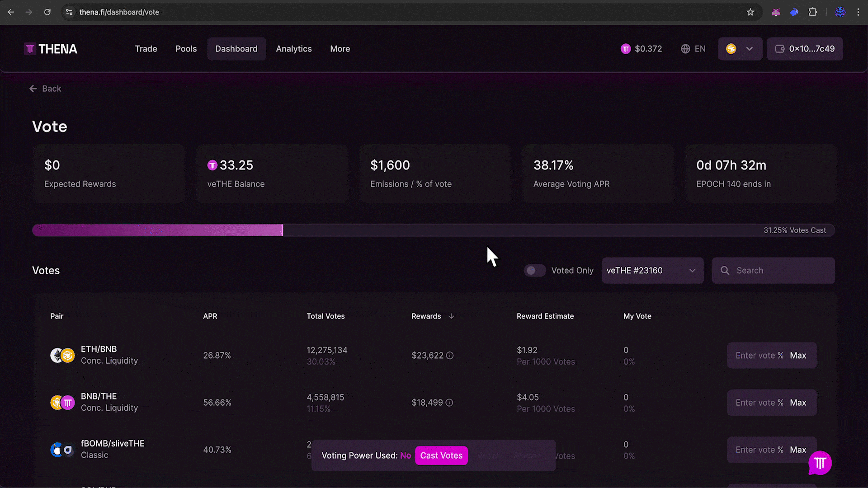Click fBOMB/sliveTHE APR value 40.73%
The width and height of the screenshot is (868, 488).
(217, 450)
